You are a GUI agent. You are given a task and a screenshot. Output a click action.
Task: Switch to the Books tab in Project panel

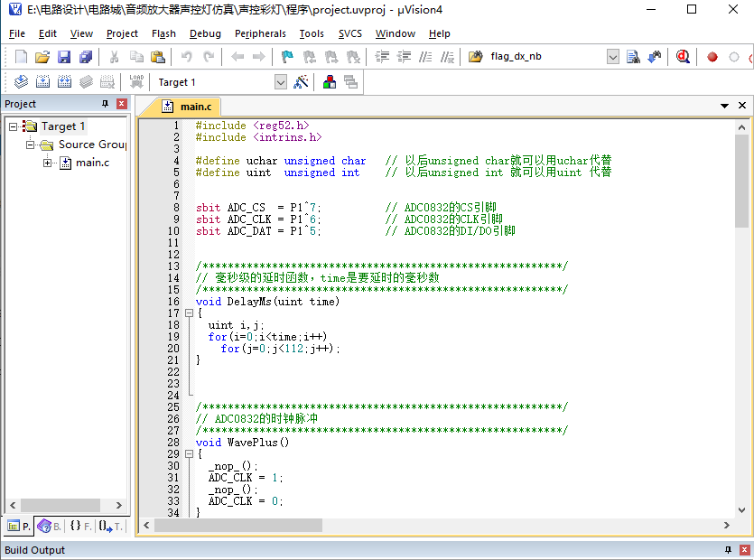click(x=50, y=527)
